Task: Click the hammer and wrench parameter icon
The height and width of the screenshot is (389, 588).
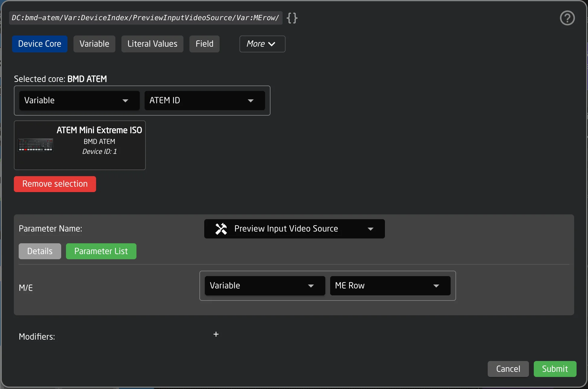Action: [x=221, y=229]
